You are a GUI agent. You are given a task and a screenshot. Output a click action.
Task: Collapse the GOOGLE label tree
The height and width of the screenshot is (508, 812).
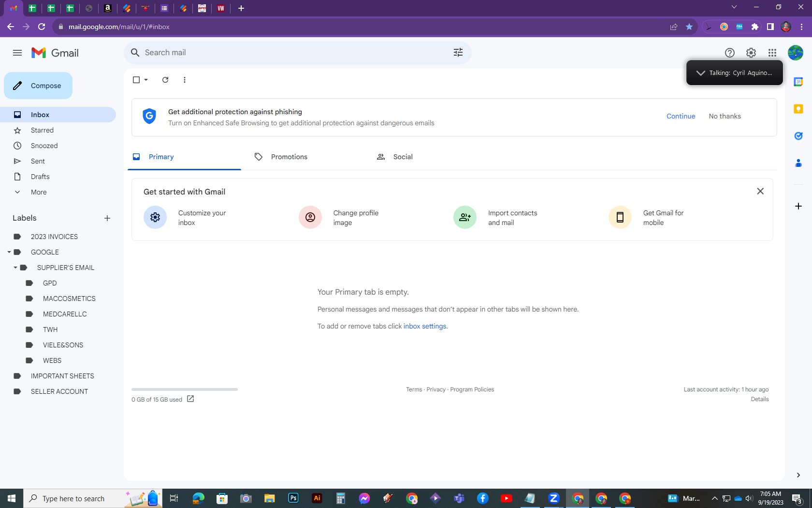pyautogui.click(x=9, y=252)
